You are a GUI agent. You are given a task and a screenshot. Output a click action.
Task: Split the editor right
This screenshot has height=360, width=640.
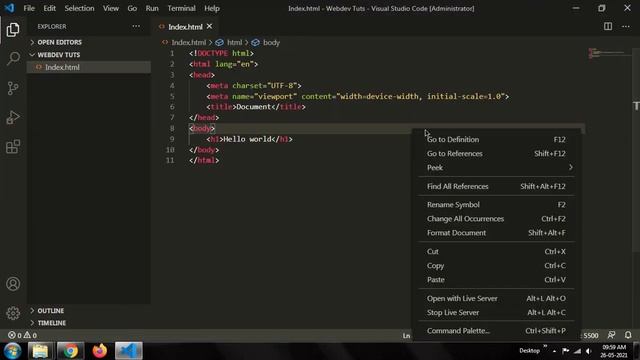[608, 27]
